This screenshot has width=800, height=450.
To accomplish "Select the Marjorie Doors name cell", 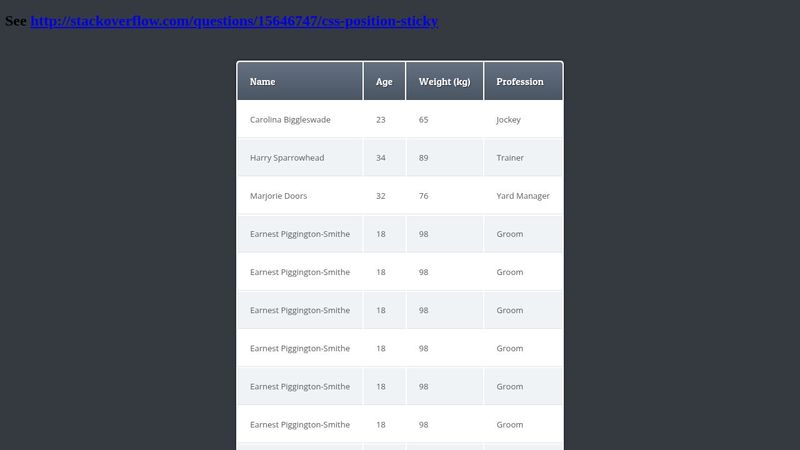I will point(300,196).
